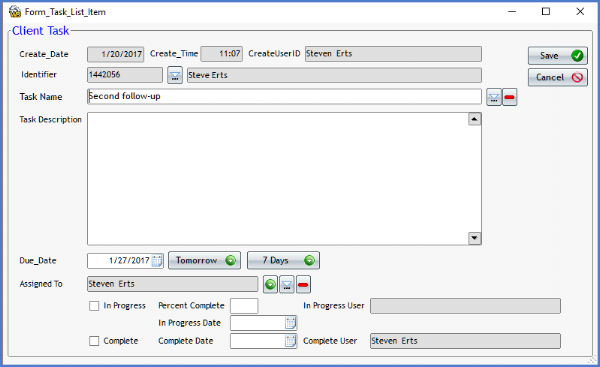Click the green check icon on Save

[577, 56]
